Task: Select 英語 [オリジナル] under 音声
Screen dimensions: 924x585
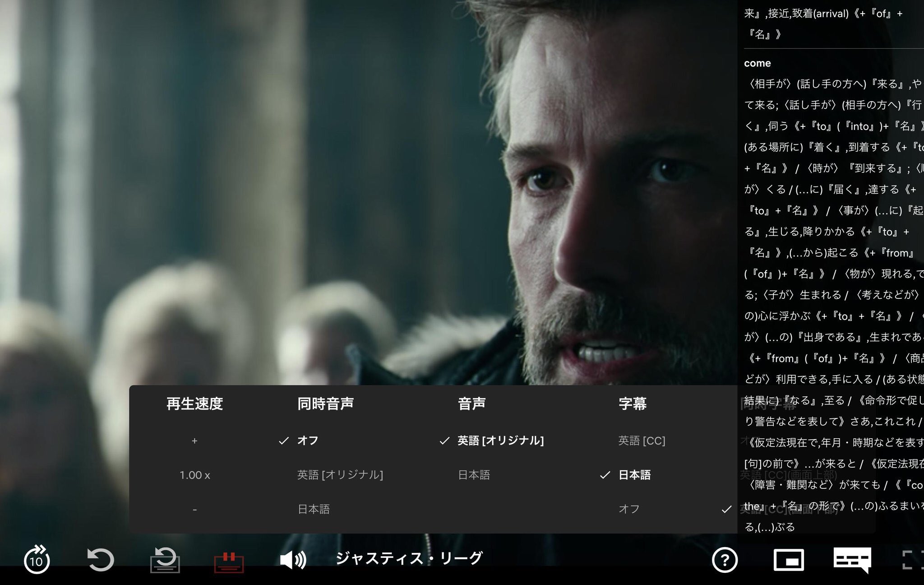Action: tap(501, 440)
